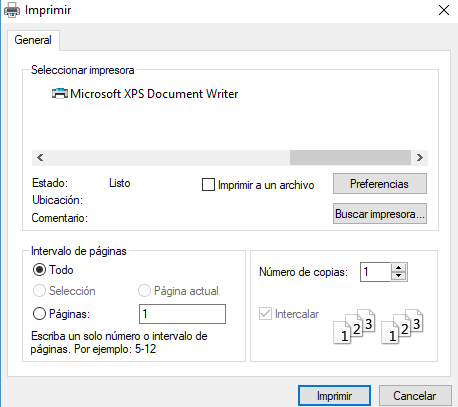Viewport: 458px width, 407px height.
Task: Click the Buscar impresora... button
Action: (380, 214)
